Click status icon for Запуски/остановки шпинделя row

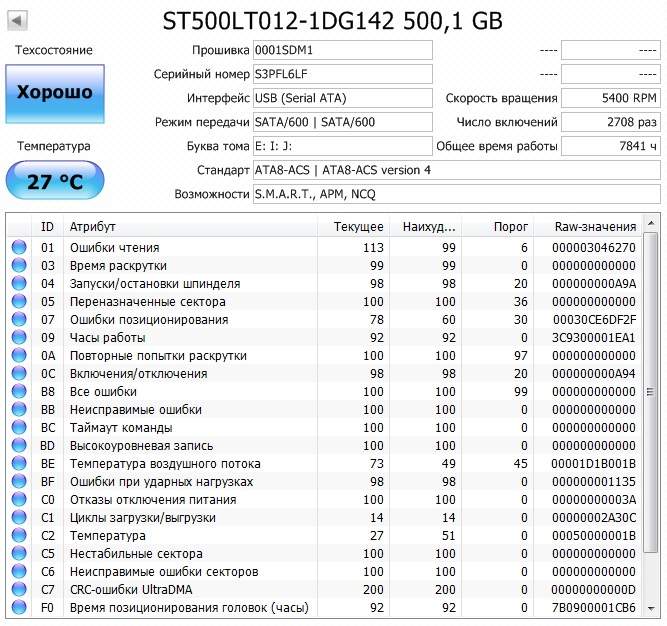19,283
